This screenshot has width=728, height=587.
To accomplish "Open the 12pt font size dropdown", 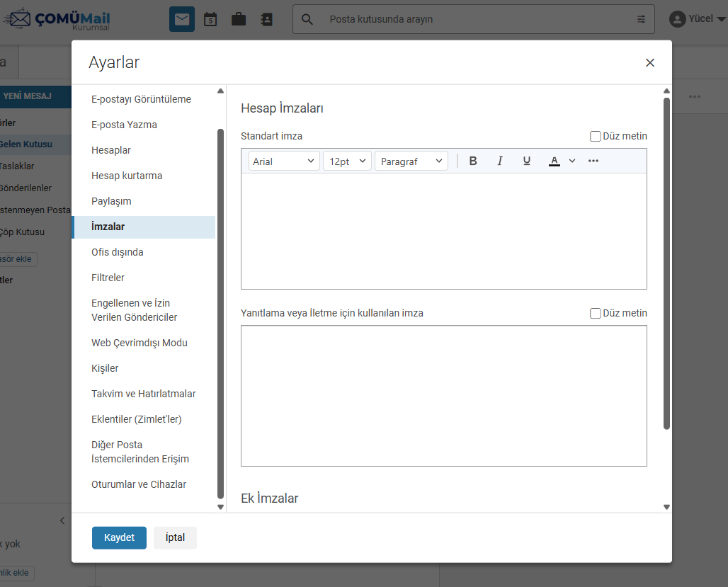I will click(347, 161).
